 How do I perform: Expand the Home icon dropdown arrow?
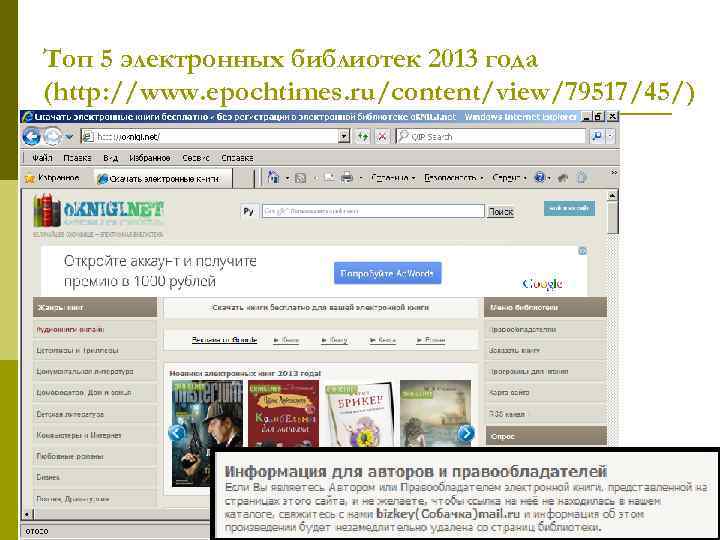(x=287, y=178)
